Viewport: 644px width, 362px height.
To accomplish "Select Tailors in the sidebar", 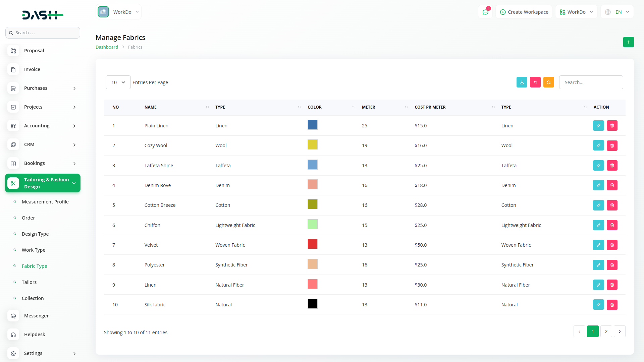I will (29, 282).
